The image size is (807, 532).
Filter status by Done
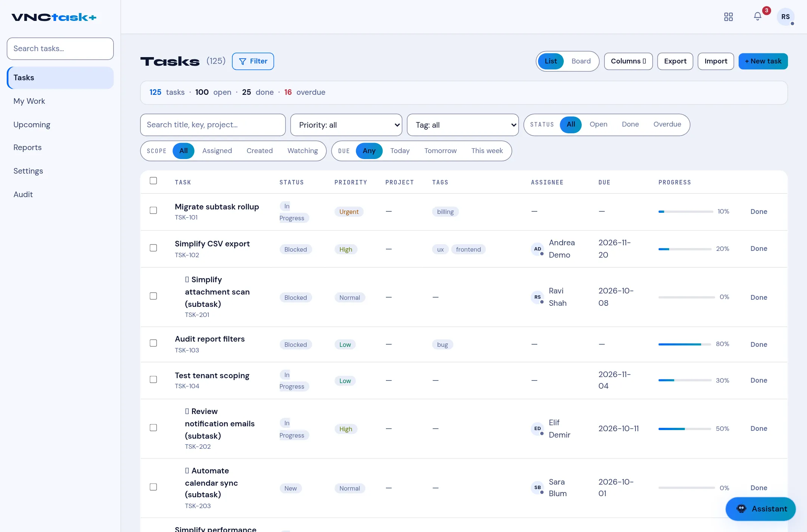(630, 124)
